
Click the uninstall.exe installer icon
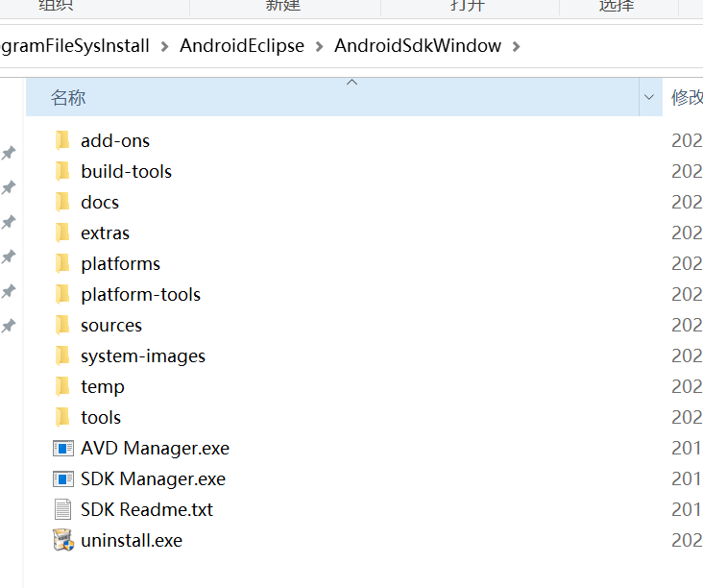click(62, 540)
